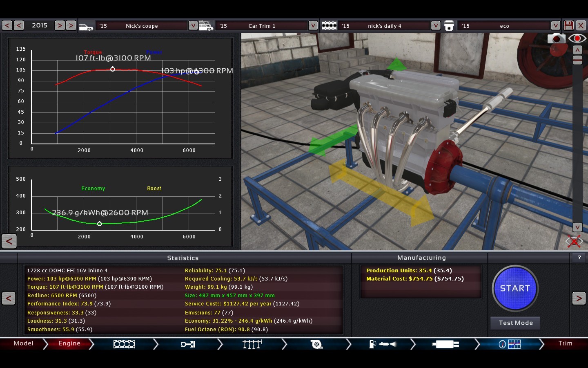This screenshot has height=368, width=588.
Task: Toggle the red eye visibility icon
Action: (577, 38)
